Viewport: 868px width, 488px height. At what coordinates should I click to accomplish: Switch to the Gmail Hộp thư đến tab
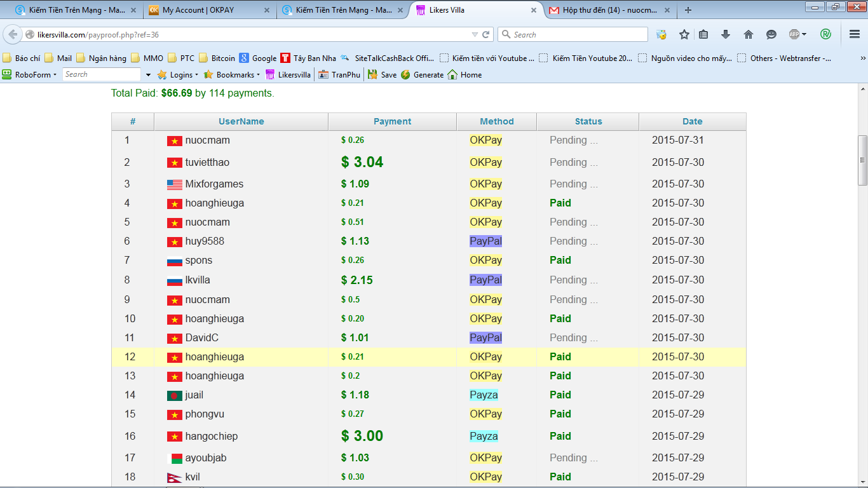pyautogui.click(x=608, y=10)
